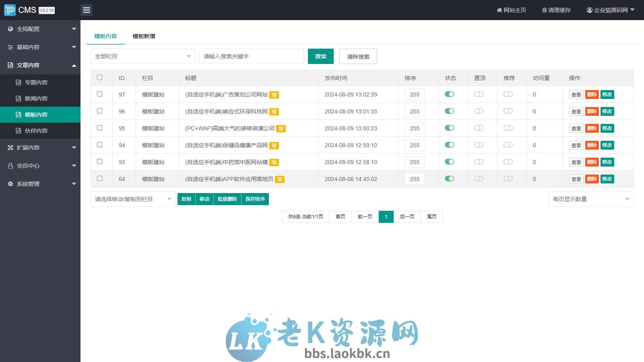Screen dimensions: 644x362
Task: Click the 清理缓存 trash icon
Action: (x=544, y=10)
